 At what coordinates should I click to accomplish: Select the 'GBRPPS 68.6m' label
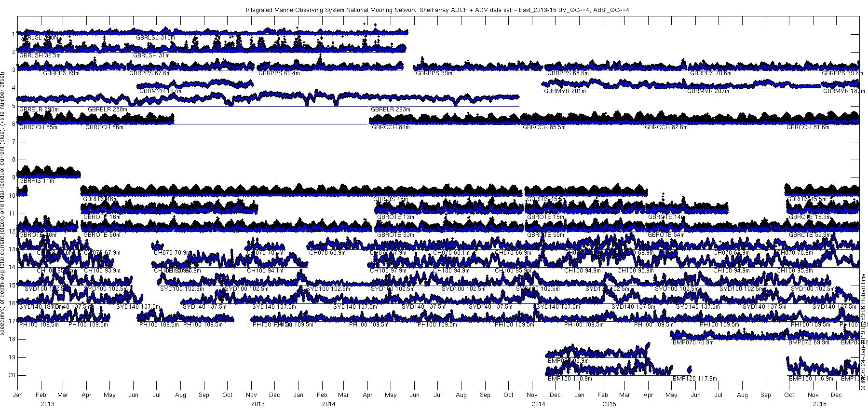pos(568,73)
